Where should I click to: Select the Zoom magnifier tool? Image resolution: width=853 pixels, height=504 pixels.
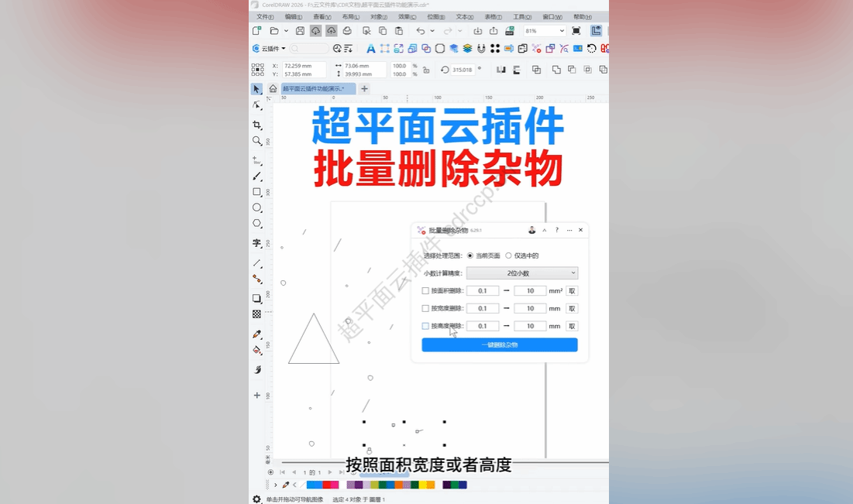point(256,141)
